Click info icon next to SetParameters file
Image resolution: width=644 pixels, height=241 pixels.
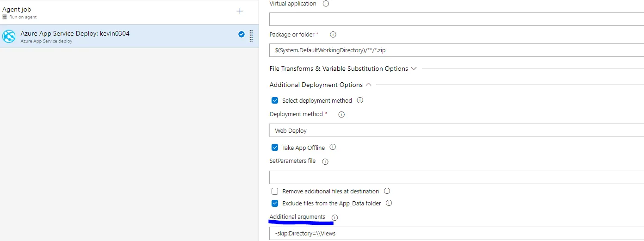(325, 161)
